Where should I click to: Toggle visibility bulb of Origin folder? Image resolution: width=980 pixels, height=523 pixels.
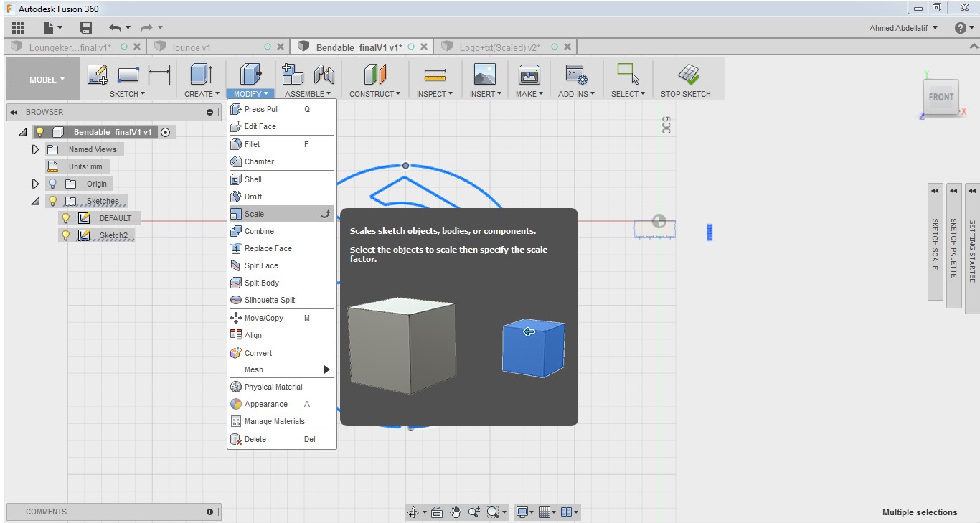[x=52, y=184]
